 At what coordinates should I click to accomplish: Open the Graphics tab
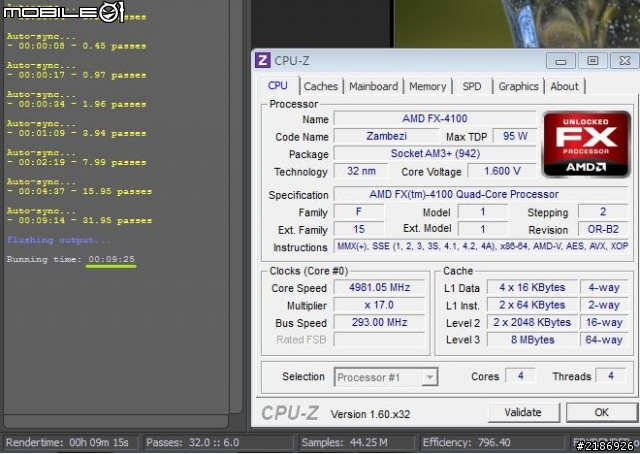point(518,87)
